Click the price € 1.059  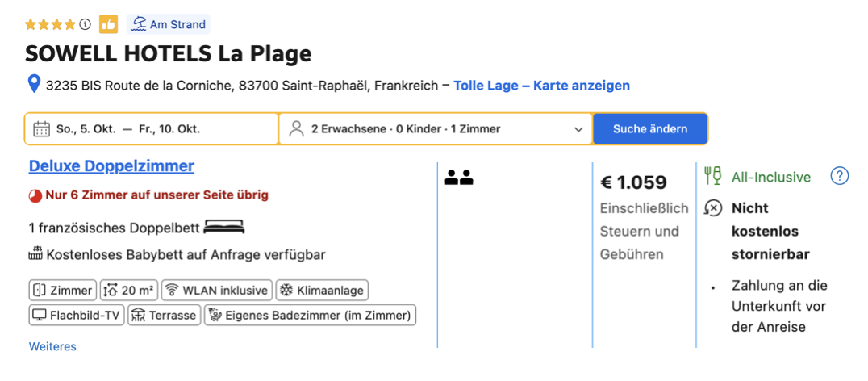634,182
